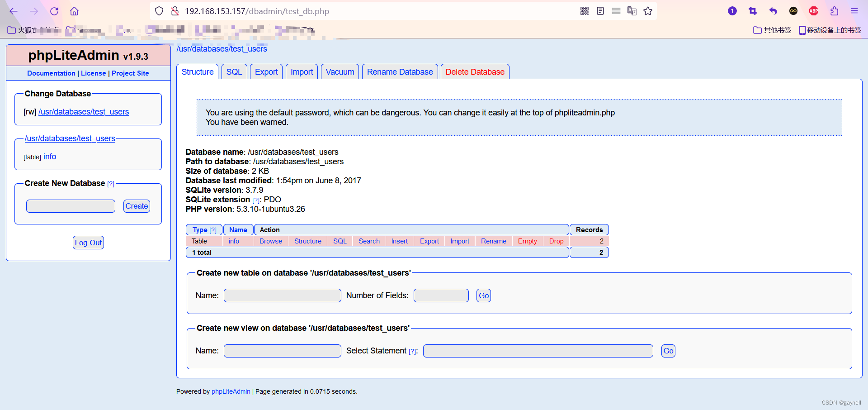Open the Export tab
This screenshot has height=410, width=868.
(x=266, y=72)
